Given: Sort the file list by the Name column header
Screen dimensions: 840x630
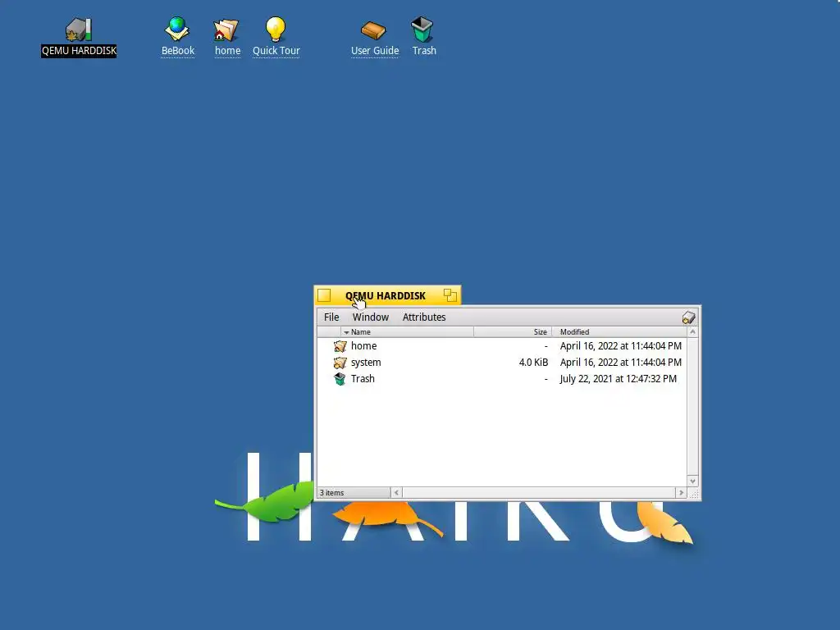Looking at the screenshot, I should click(407, 332).
